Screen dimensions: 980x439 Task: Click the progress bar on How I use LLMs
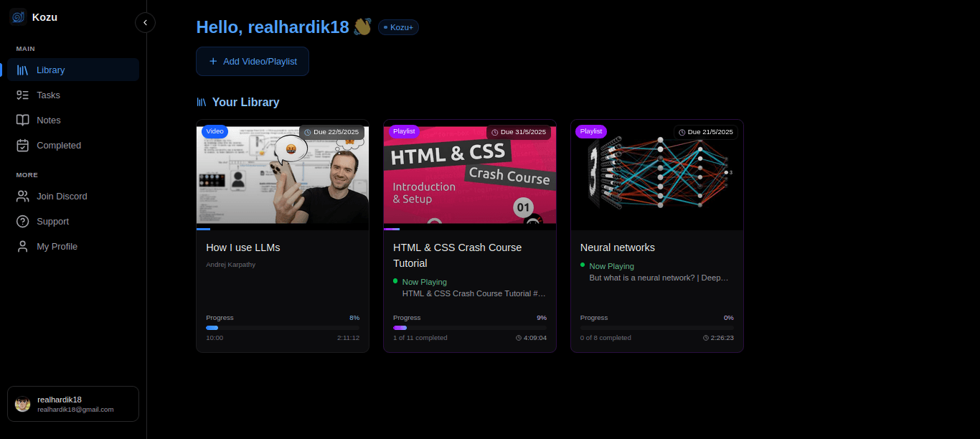(x=282, y=328)
